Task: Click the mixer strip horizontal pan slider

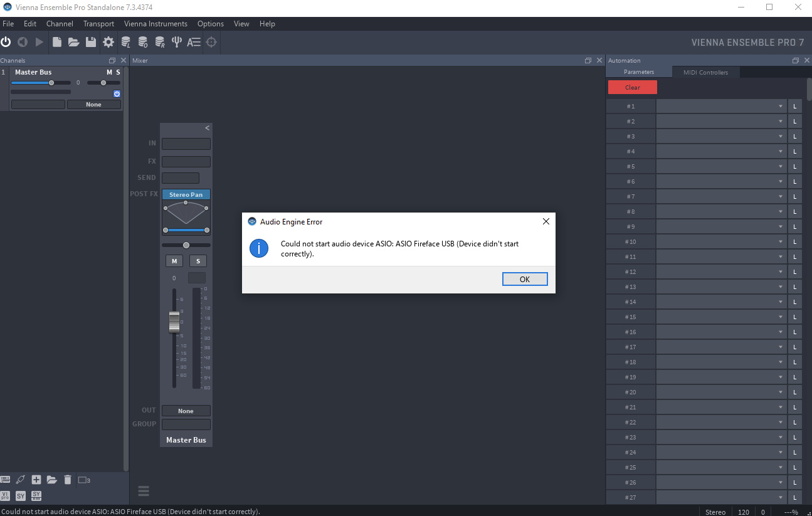Action: point(186,245)
